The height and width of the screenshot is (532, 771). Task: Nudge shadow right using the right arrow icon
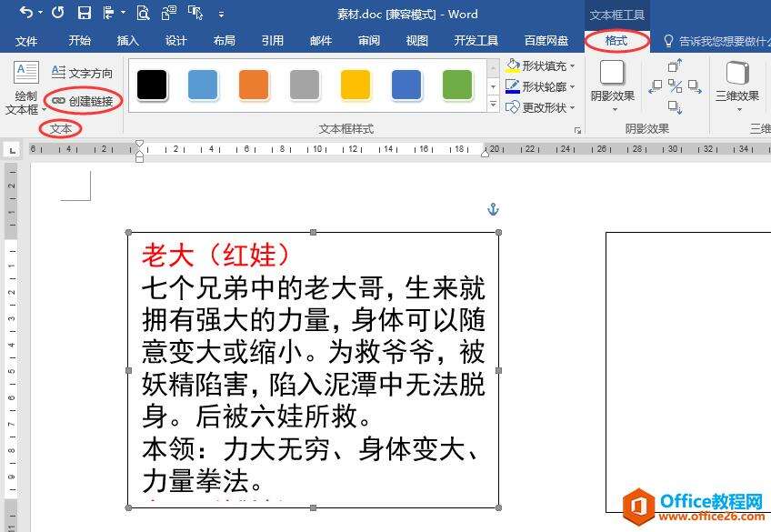[x=696, y=86]
